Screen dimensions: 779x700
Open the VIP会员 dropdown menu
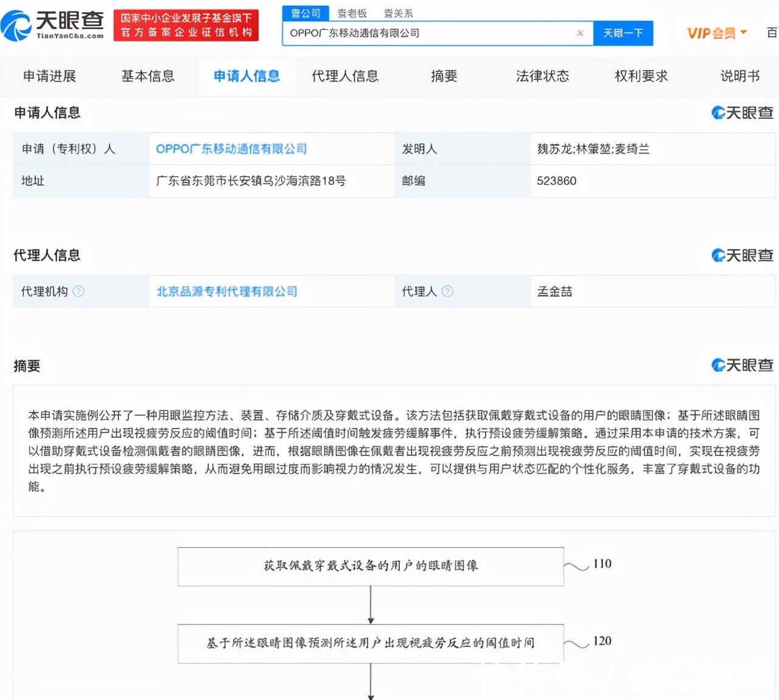(717, 33)
